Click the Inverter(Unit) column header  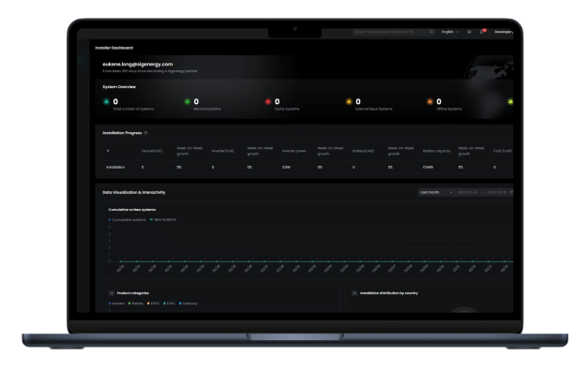[x=222, y=151]
